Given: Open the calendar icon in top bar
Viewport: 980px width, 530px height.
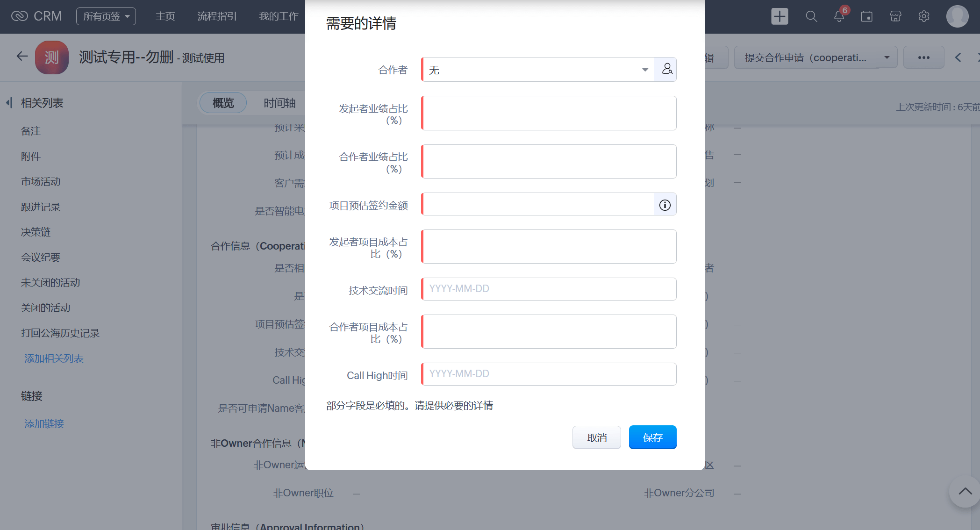Looking at the screenshot, I should pos(866,17).
